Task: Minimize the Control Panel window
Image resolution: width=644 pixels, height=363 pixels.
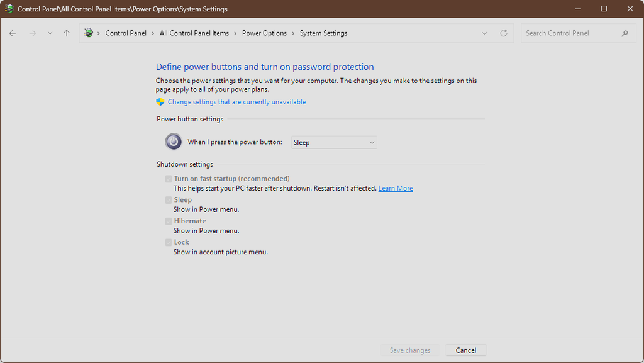Action: coord(578,9)
